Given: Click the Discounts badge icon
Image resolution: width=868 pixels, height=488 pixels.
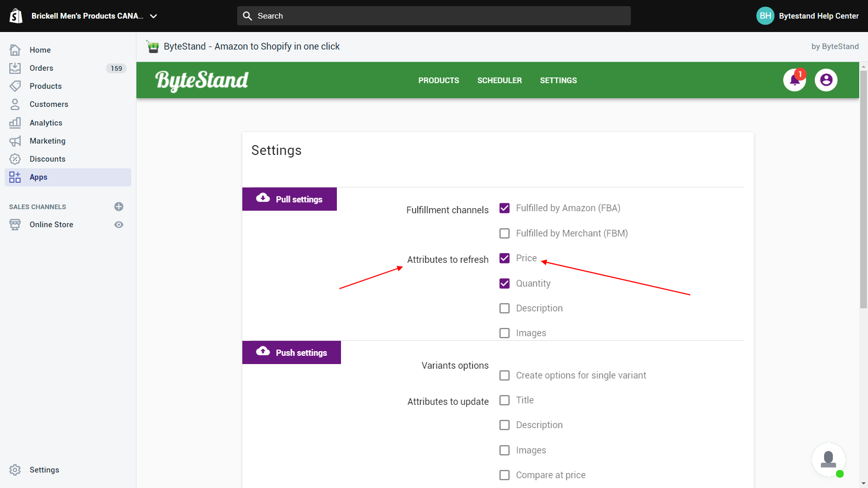Looking at the screenshot, I should (15, 159).
